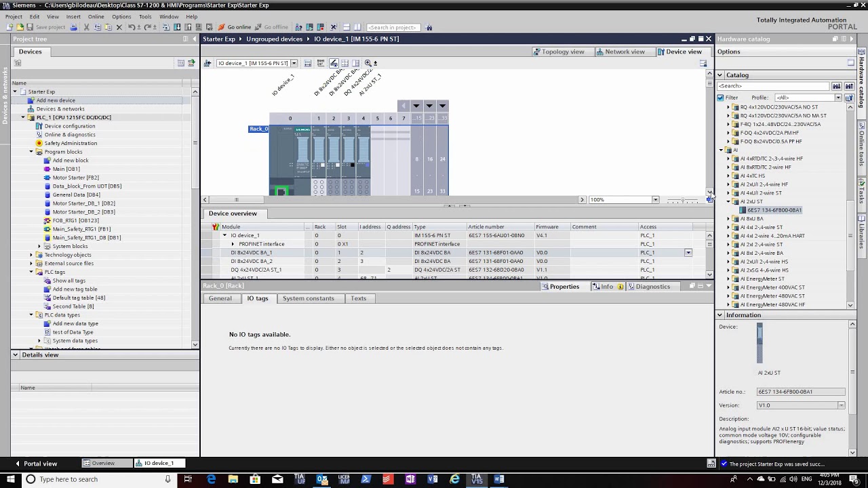Click the Devices tab in project tree
This screenshot has height=488, width=868.
(x=30, y=52)
